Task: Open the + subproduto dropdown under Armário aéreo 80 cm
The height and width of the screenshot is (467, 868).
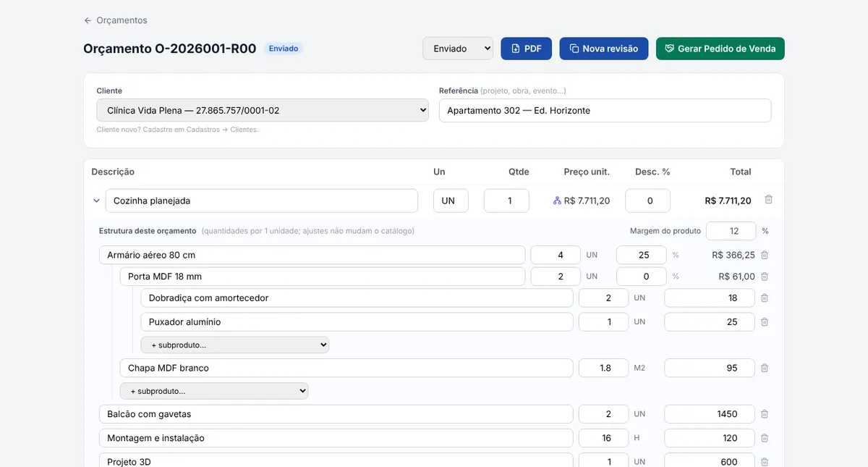Action: (214, 391)
